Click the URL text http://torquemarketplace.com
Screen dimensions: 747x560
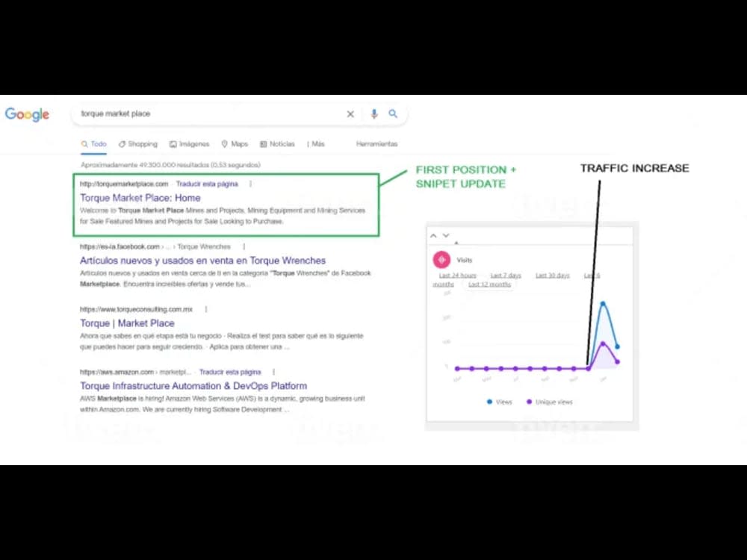pos(124,184)
